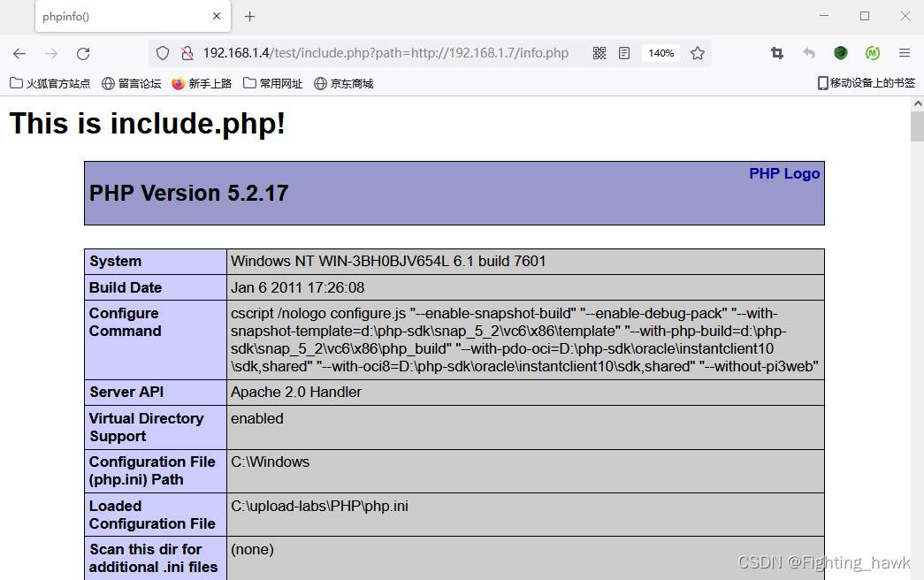Viewport: 924px width, 580px height.
Task: Open the 火狐官方站点 bookmark folder
Action: (50, 84)
